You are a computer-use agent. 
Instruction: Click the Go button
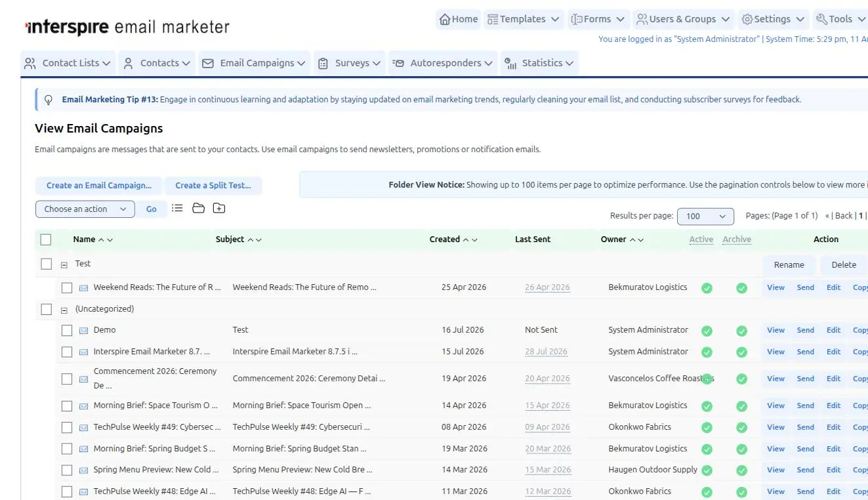click(x=152, y=209)
